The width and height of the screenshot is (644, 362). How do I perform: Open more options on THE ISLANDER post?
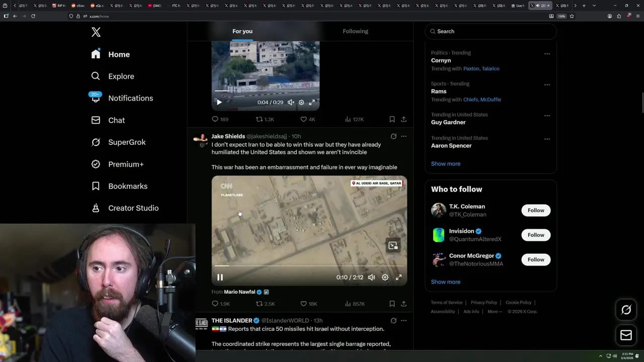pyautogui.click(x=404, y=320)
